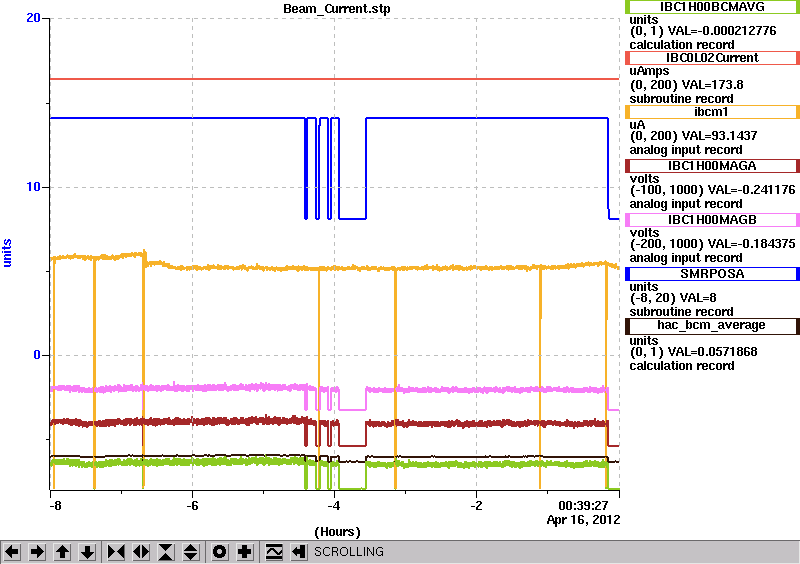Click the 10 tick label on the Y axis
Image resolution: width=800 pixels, height=564 pixels.
tap(33, 187)
